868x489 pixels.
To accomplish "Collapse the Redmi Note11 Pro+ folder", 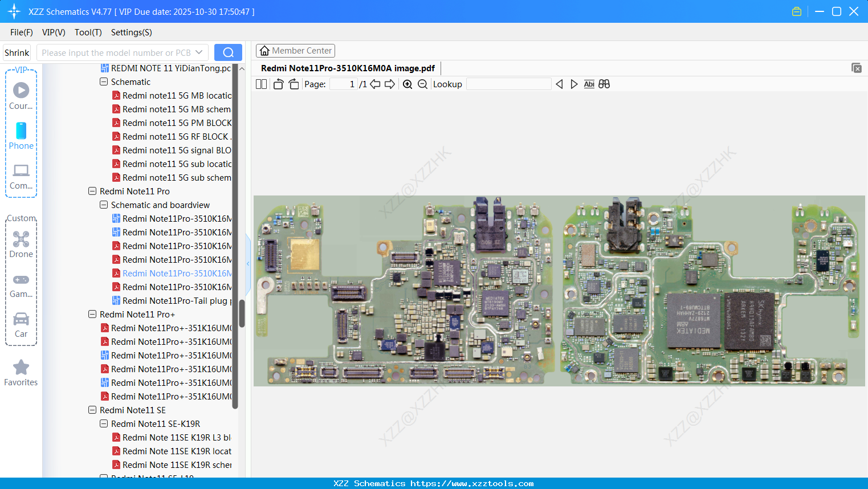I will 92,315.
